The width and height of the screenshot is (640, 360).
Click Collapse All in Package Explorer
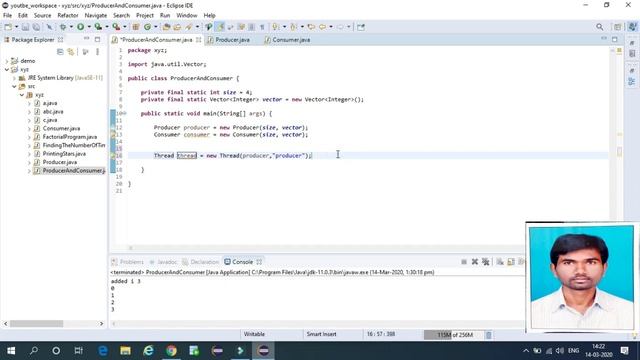coord(60,52)
